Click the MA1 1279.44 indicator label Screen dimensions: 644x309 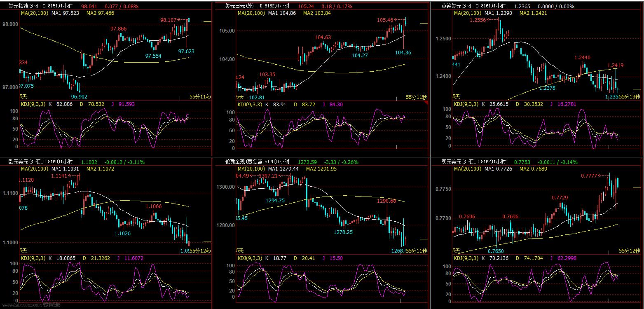(x=283, y=169)
